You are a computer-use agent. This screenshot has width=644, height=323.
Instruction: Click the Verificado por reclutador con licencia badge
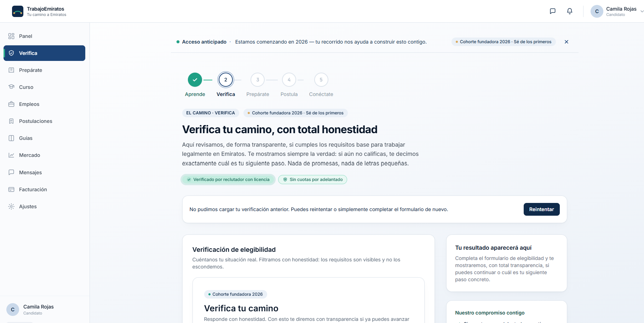point(228,180)
